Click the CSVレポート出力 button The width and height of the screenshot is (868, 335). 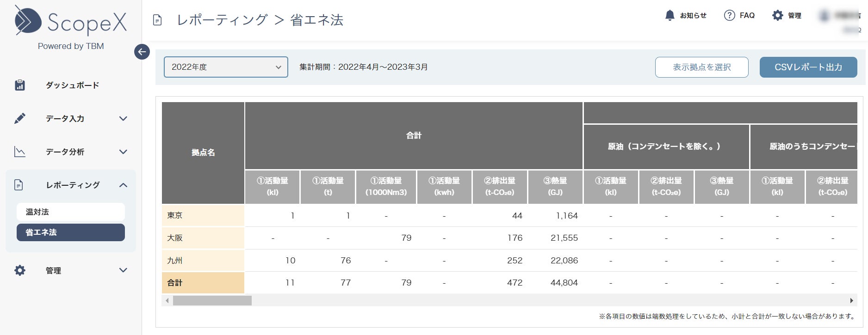(808, 67)
